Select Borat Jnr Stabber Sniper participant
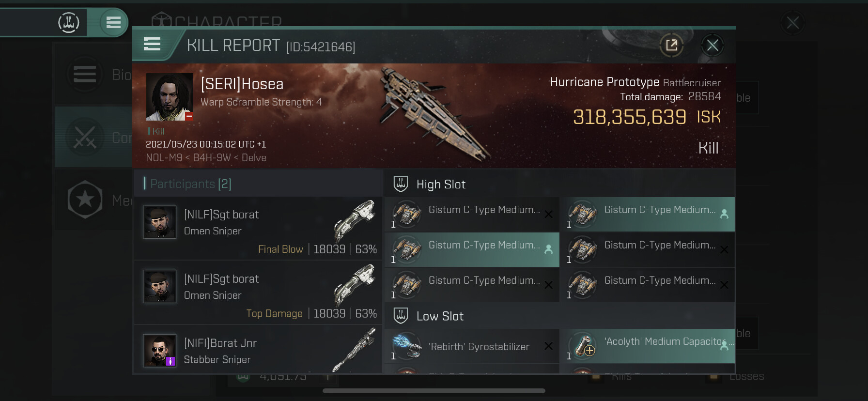This screenshot has height=401, width=868. (x=259, y=351)
